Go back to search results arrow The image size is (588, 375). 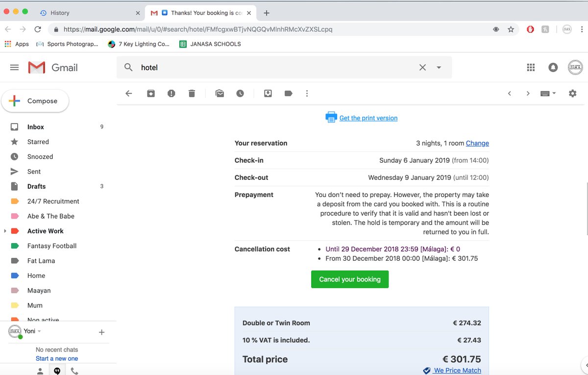(129, 93)
